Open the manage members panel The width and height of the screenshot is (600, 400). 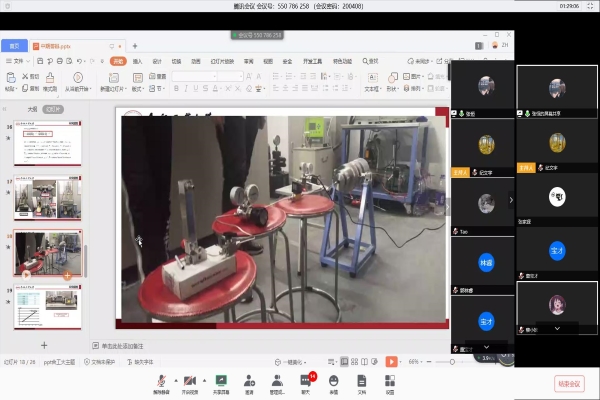pyautogui.click(x=277, y=382)
